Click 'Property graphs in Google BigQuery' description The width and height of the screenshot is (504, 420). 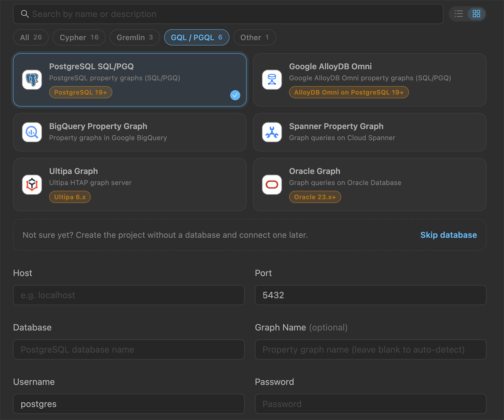pyautogui.click(x=108, y=138)
